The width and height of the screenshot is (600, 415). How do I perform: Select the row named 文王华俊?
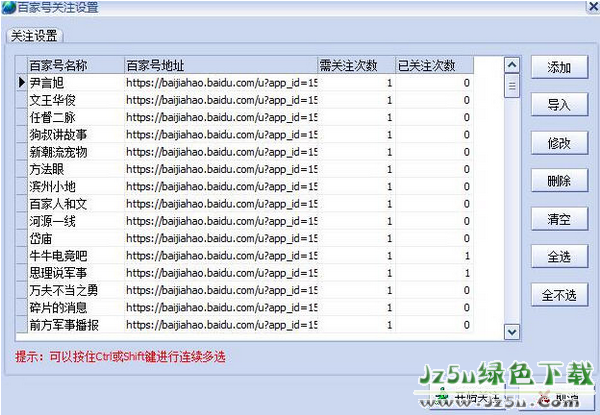click(x=245, y=100)
